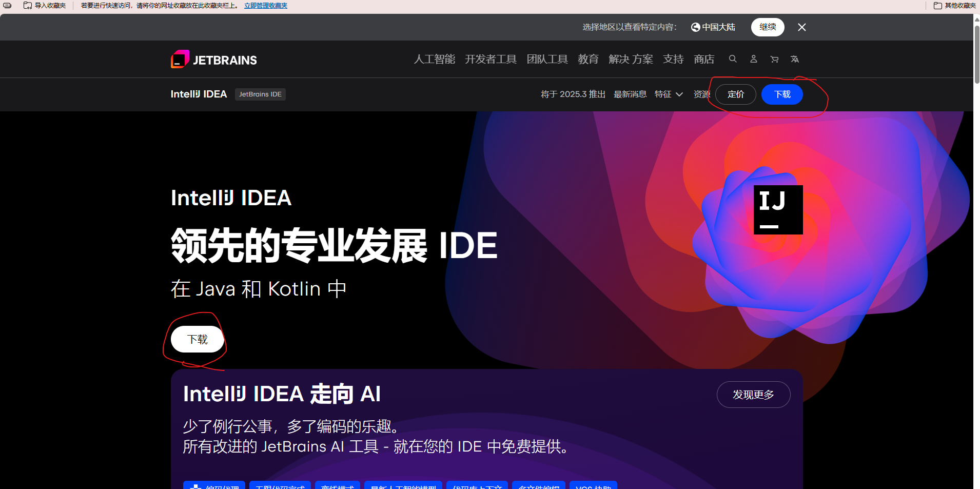Click the IJ product logo image
The width and height of the screenshot is (980, 489).
tap(778, 210)
